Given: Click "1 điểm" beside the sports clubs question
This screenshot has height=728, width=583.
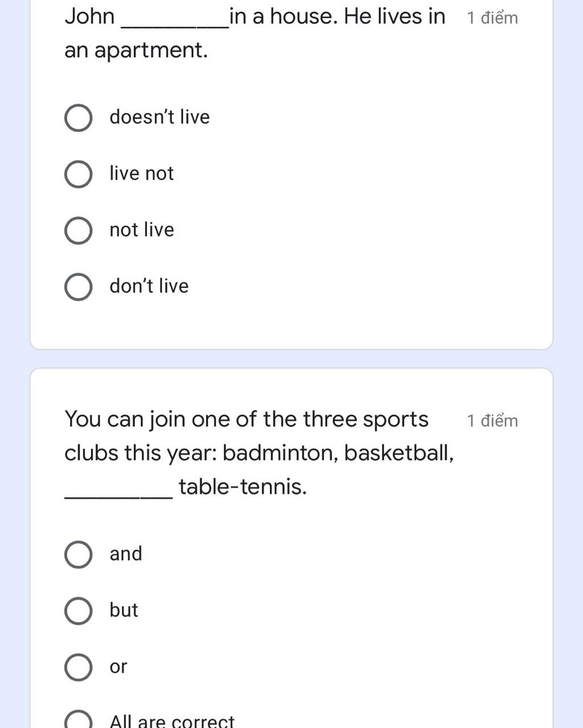Looking at the screenshot, I should (492, 420).
